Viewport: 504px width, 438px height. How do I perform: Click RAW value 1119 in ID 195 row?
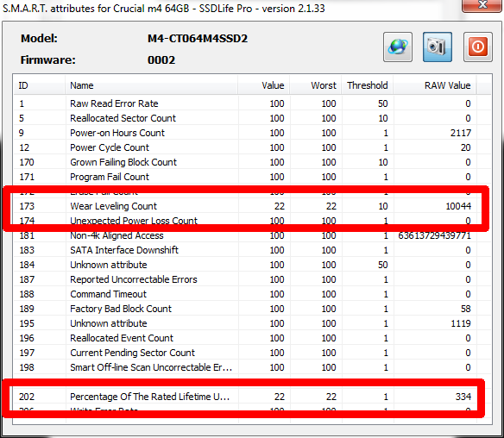[x=461, y=323]
